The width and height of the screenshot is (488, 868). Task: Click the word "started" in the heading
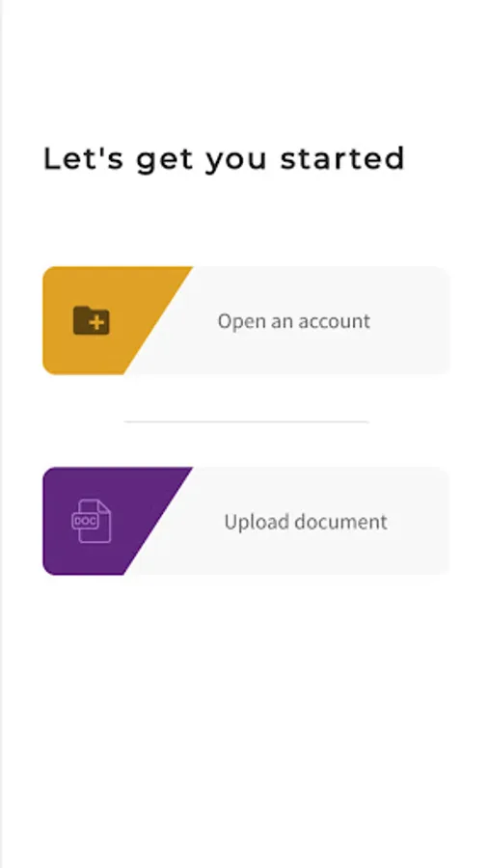click(x=342, y=158)
